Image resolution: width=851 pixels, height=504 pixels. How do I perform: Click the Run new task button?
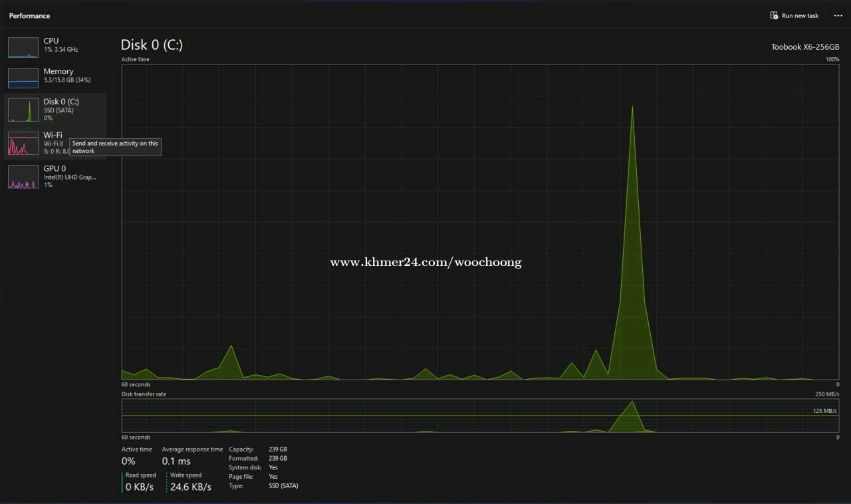pyautogui.click(x=794, y=15)
